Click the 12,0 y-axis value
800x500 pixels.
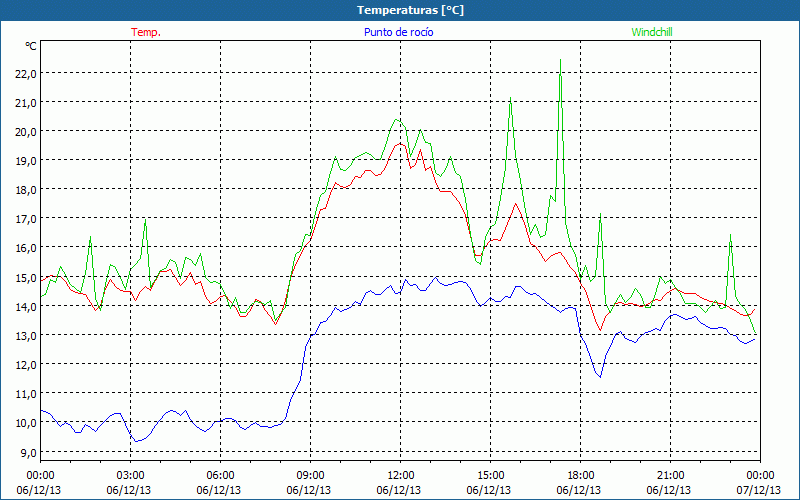26,365
